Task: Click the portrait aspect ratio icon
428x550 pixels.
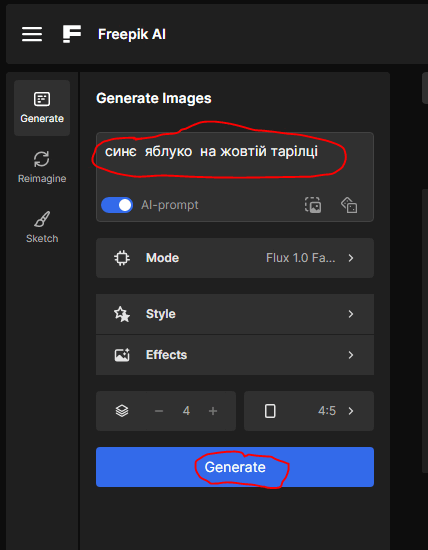Action: [270, 411]
